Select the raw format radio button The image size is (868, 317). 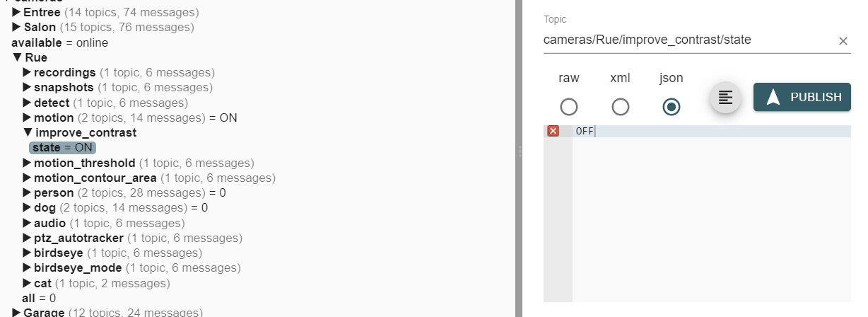[569, 107]
